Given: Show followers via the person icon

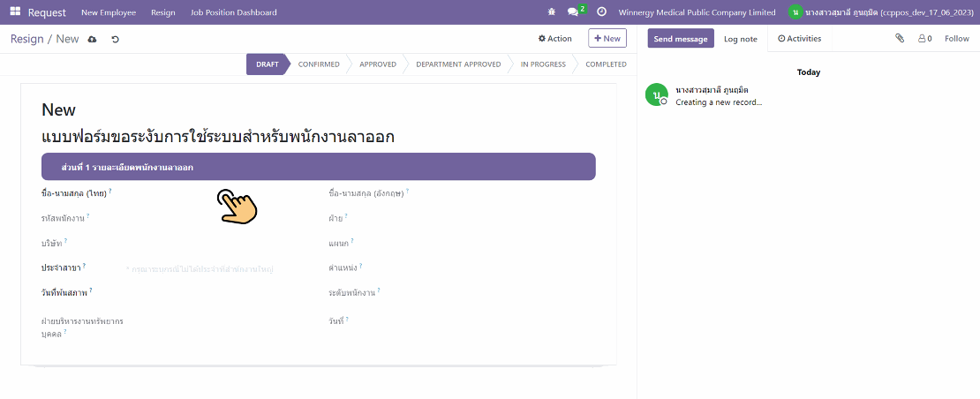Looking at the screenshot, I should pos(924,39).
